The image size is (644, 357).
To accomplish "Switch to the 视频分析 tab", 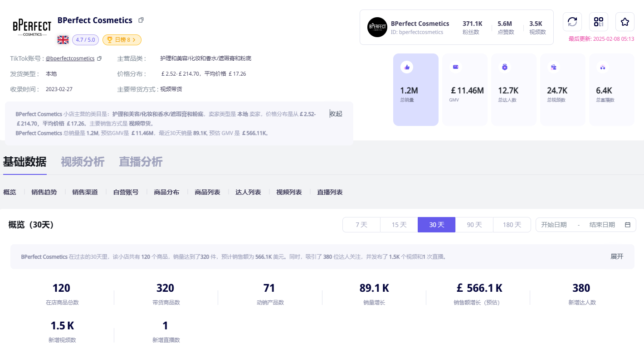I will [x=83, y=162].
